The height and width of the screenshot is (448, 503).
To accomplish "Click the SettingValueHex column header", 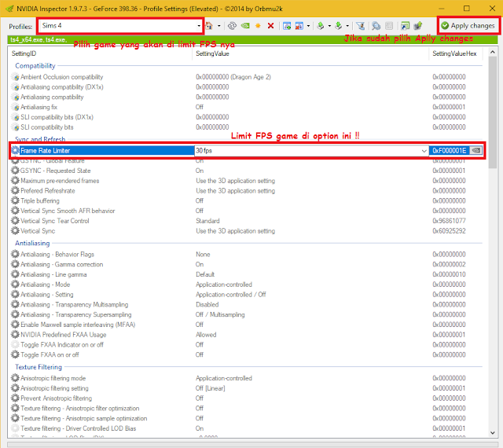I will pyautogui.click(x=456, y=53).
